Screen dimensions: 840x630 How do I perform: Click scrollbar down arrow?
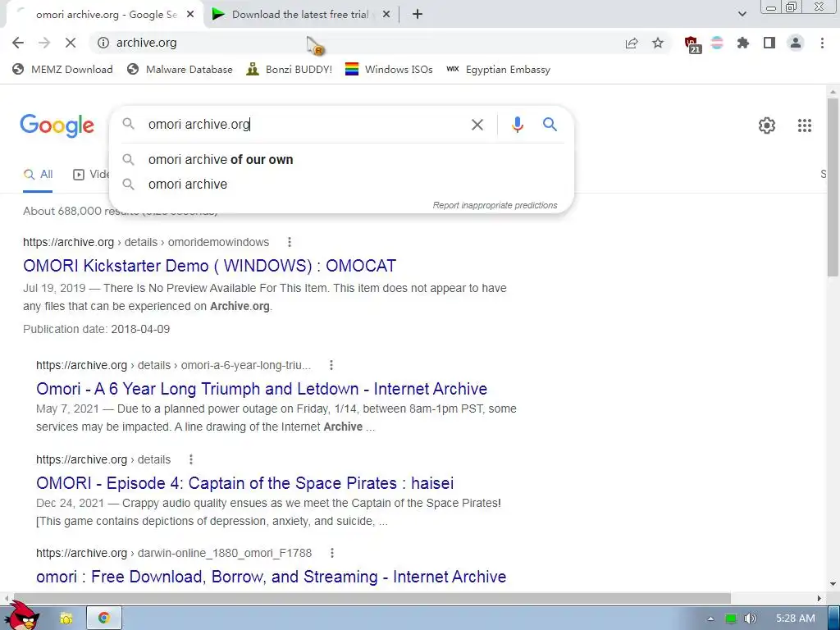(x=833, y=584)
